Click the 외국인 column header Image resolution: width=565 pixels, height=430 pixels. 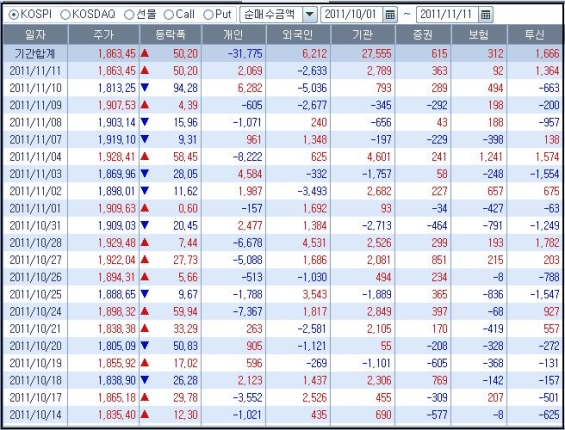tap(298, 35)
